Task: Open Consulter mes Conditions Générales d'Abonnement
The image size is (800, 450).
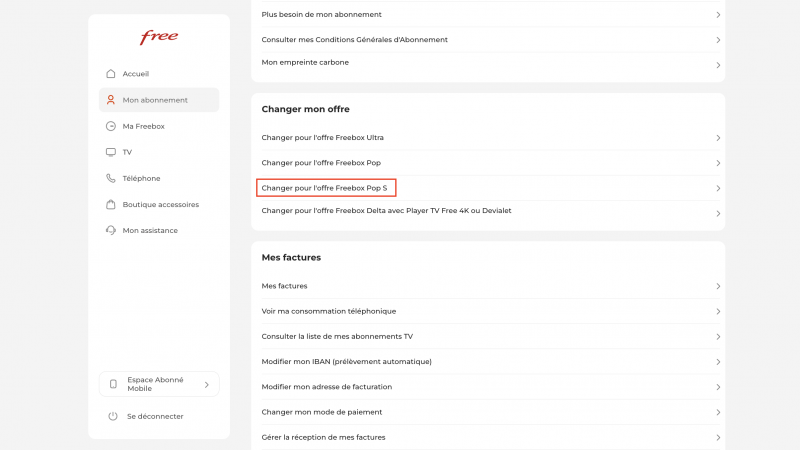Action: point(354,40)
